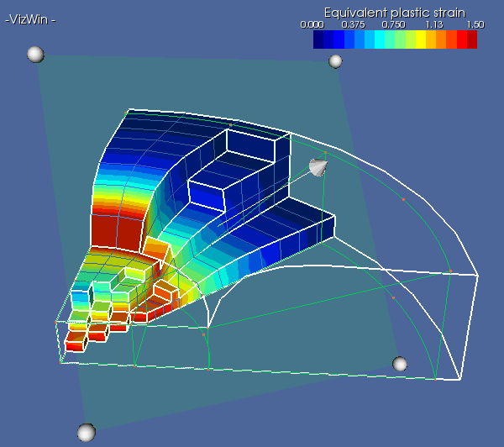Click the bottom-left sphere plane handle

tap(87, 433)
